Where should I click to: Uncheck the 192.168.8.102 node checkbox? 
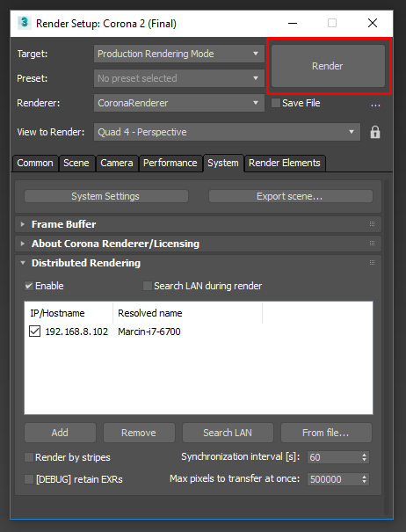coord(34,332)
